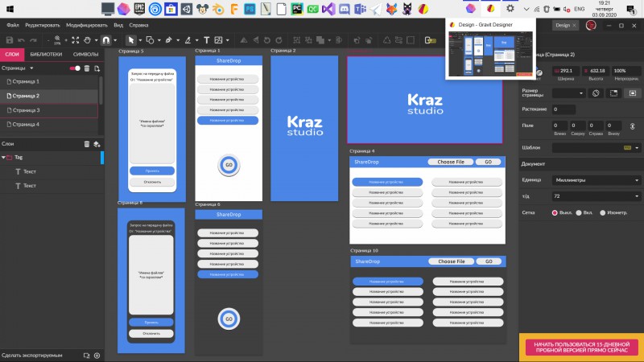644x362 pixels.
Task: Click the opacity 100% input field
Action: [x=626, y=71]
